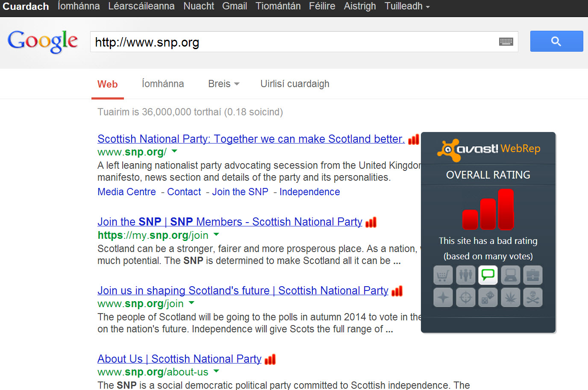Image resolution: width=588 pixels, height=390 pixels.
Task: Toggle the cannabis leaf category icon
Action: (x=510, y=297)
